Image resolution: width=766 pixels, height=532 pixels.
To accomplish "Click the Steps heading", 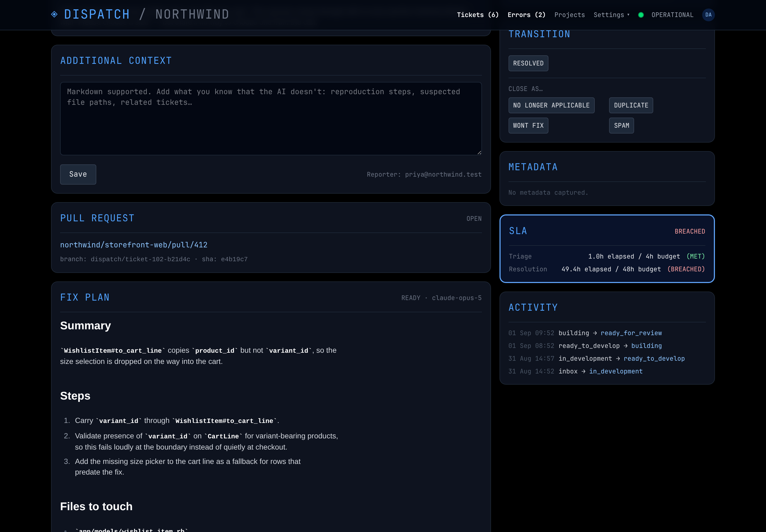I will pyautogui.click(x=75, y=396).
